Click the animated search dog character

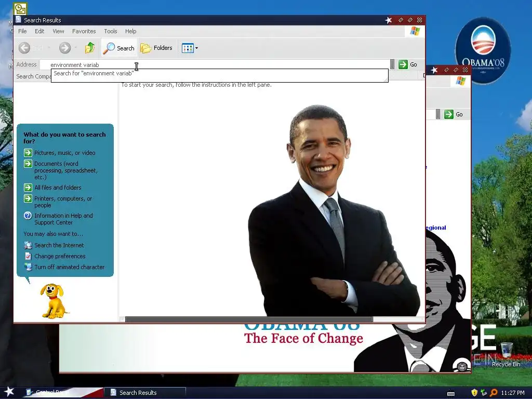pyautogui.click(x=53, y=301)
